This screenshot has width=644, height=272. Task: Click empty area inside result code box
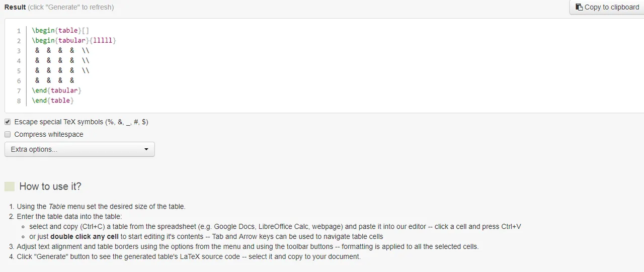click(352, 70)
